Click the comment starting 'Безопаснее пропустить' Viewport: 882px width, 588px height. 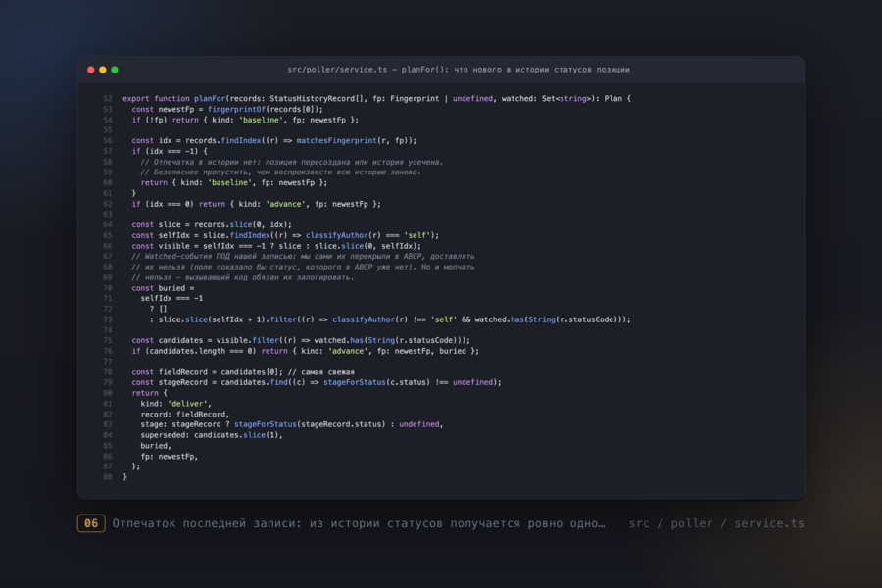point(280,172)
